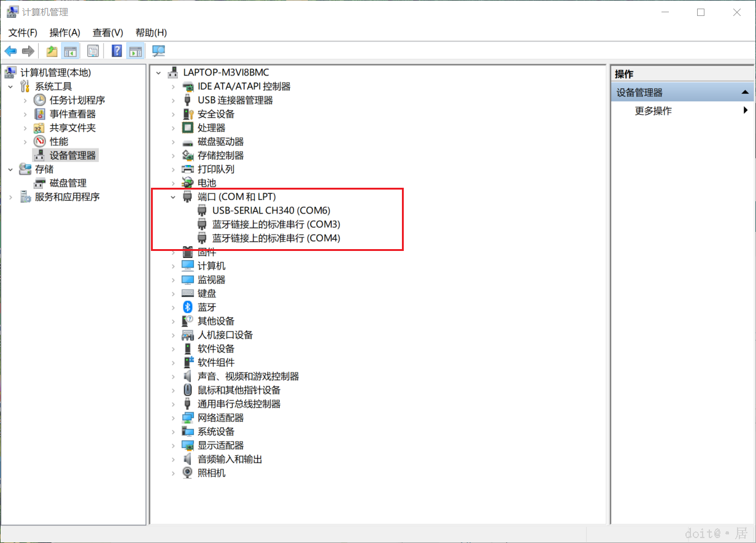Click the 打印队列 printer icon

click(188, 169)
